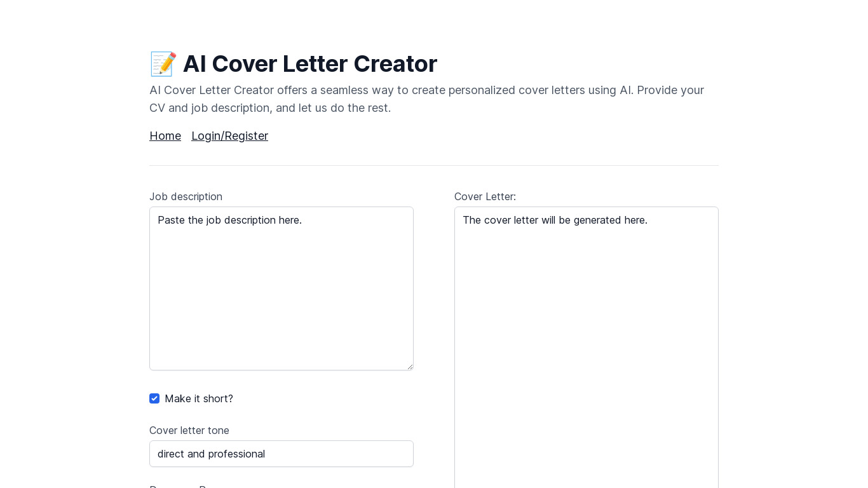Viewport: 868px width, 488px height.
Task: Go to the Login/Register page
Action: pyautogui.click(x=229, y=136)
